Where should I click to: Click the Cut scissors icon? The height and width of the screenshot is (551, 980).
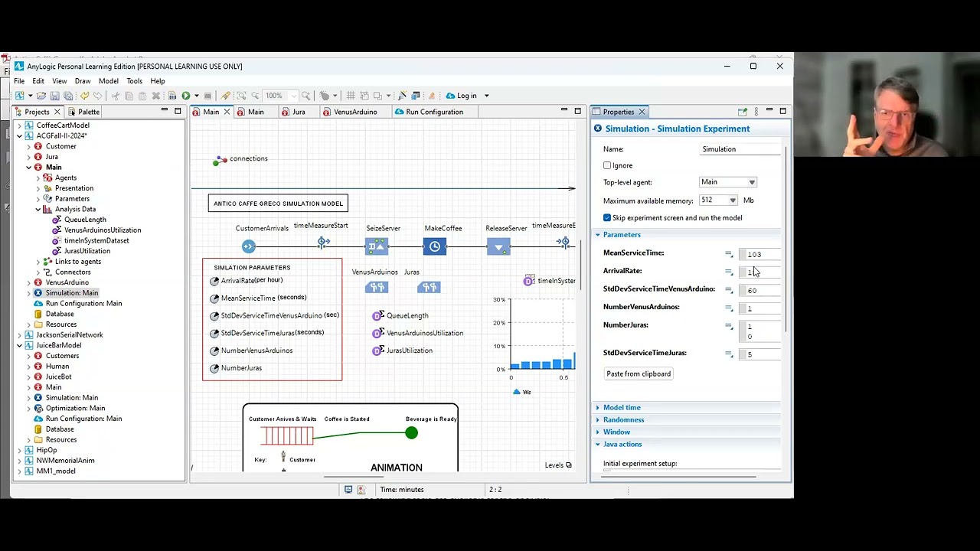(x=116, y=96)
